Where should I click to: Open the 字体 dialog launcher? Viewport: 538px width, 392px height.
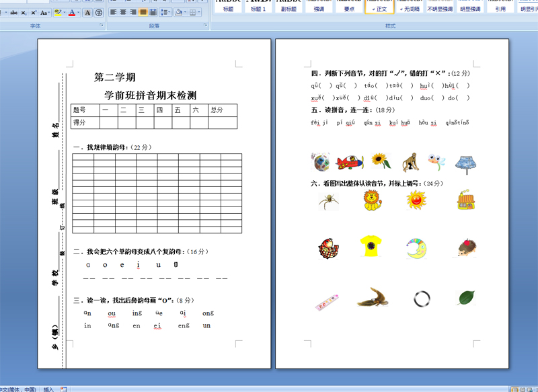click(x=102, y=25)
